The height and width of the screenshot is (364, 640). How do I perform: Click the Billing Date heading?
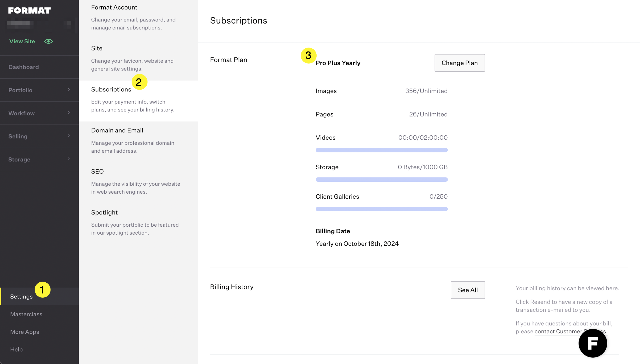coord(333,231)
